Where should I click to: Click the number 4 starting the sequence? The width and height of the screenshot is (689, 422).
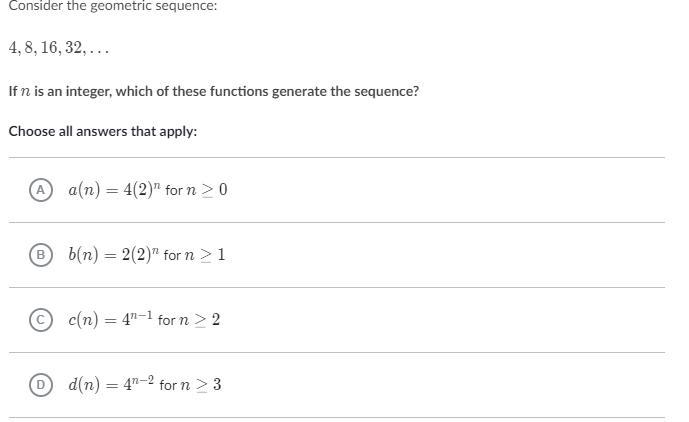tap(13, 48)
